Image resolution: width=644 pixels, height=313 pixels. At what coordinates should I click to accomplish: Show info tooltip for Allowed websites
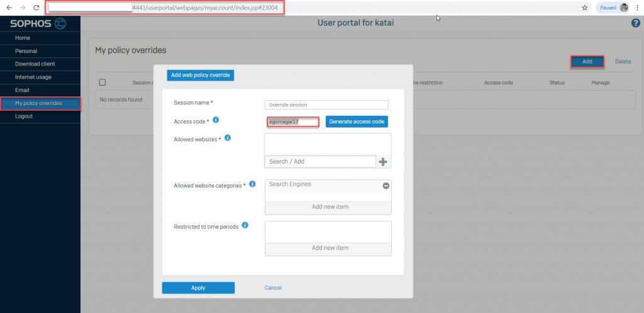point(228,138)
